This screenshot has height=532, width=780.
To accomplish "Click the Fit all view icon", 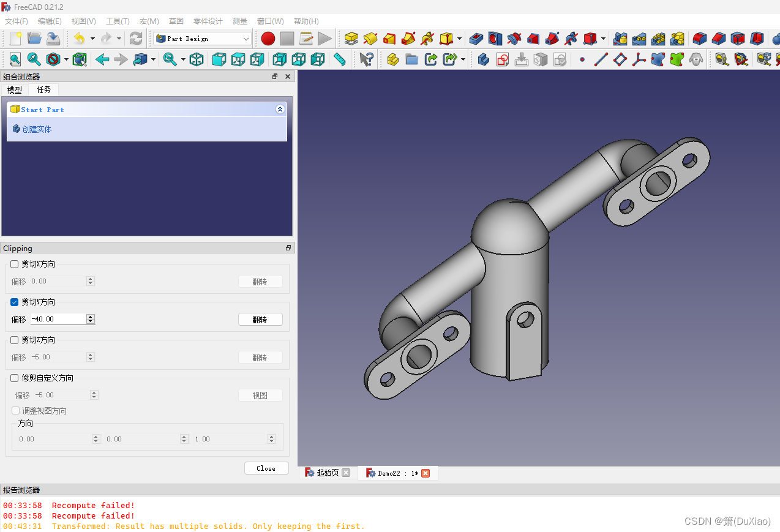I will (x=15, y=59).
